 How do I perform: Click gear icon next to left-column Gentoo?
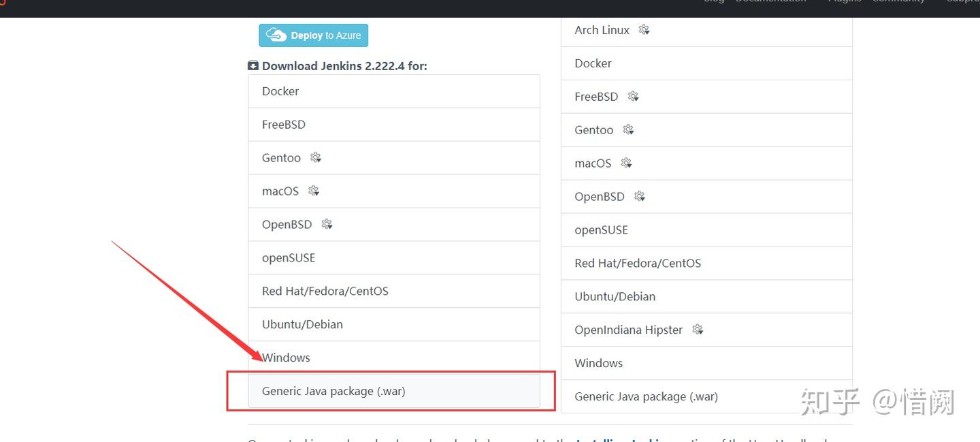click(x=316, y=157)
